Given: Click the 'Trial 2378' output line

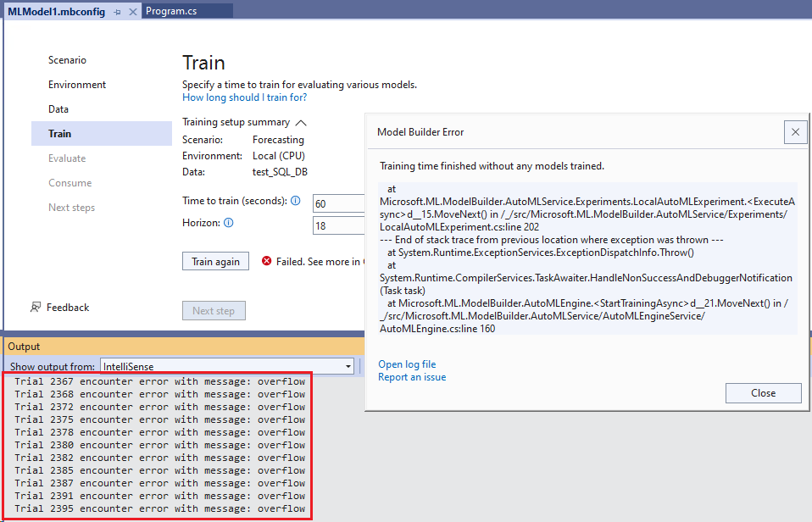Looking at the screenshot, I should click(x=159, y=432).
